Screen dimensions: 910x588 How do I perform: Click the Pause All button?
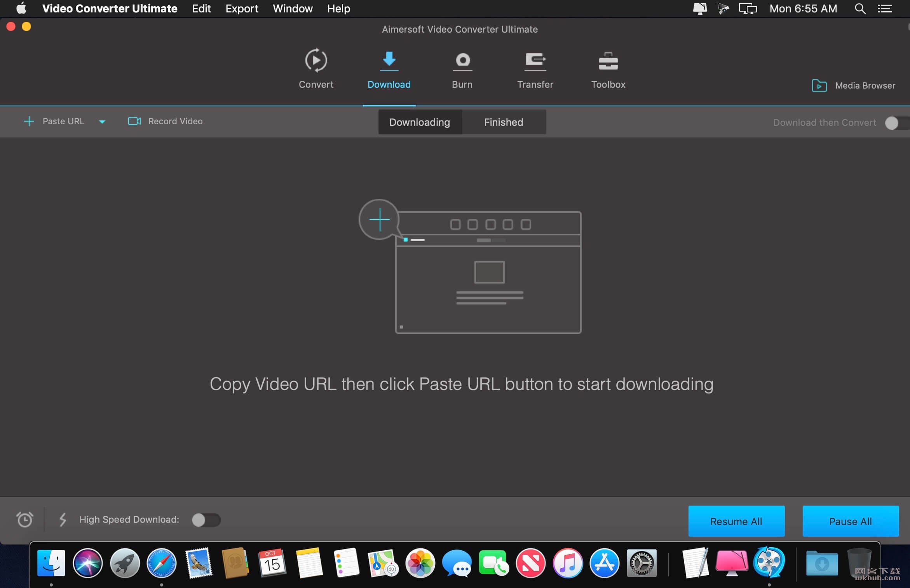(x=851, y=521)
